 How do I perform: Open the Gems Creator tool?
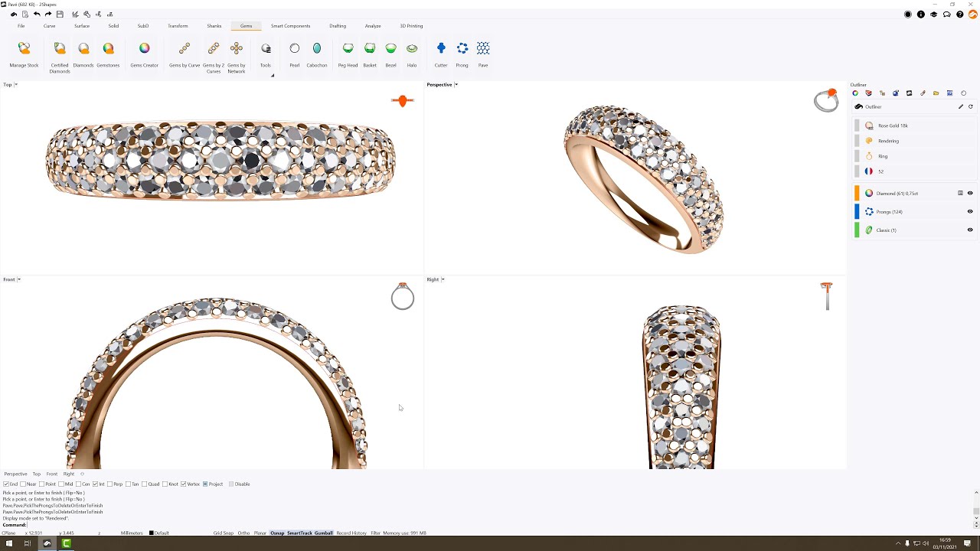point(144,49)
